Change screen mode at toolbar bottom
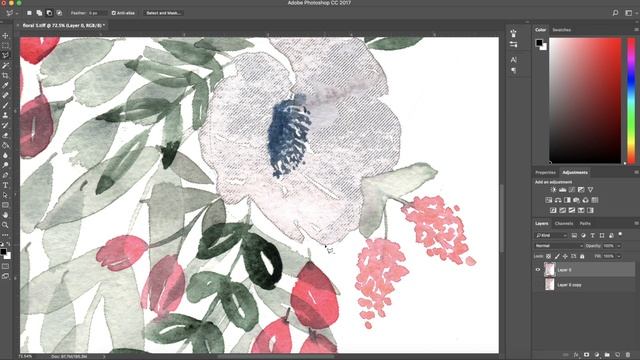The image size is (640, 360). [5, 276]
